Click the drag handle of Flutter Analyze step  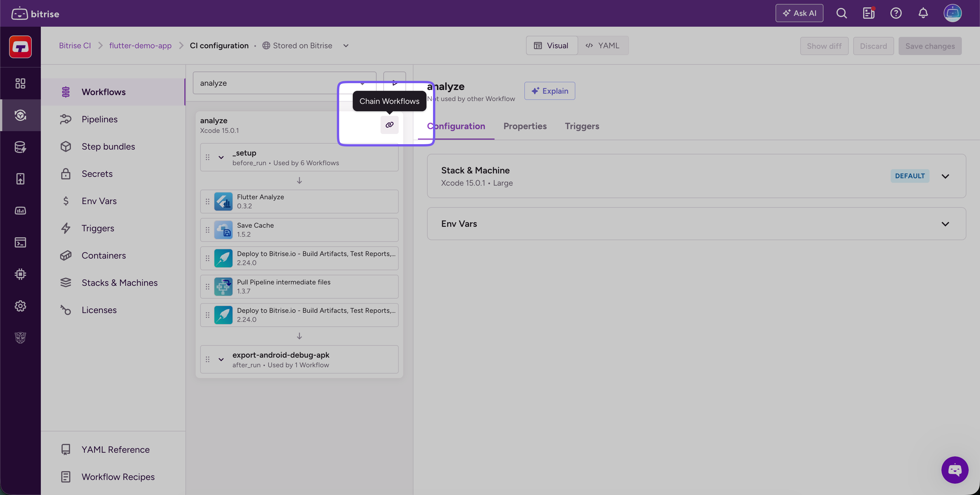pos(207,202)
